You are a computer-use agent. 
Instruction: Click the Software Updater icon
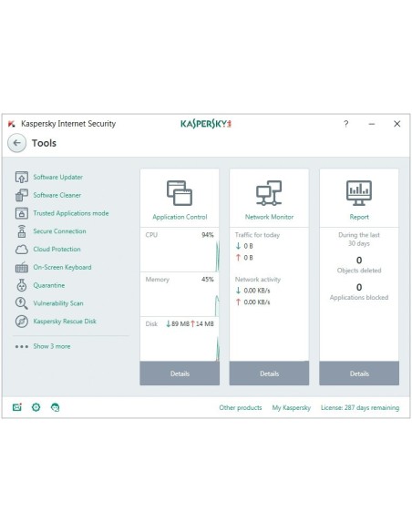click(x=21, y=177)
